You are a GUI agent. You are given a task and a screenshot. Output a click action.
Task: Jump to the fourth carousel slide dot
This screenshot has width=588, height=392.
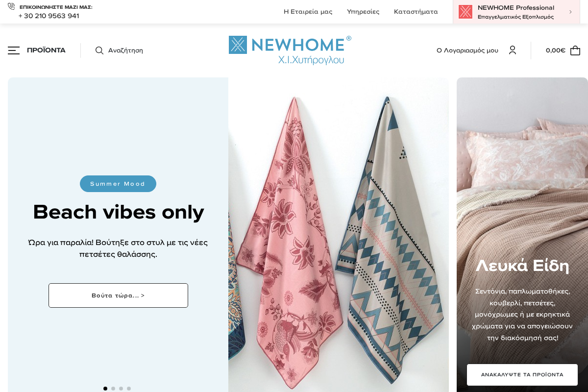pyautogui.click(x=129, y=389)
